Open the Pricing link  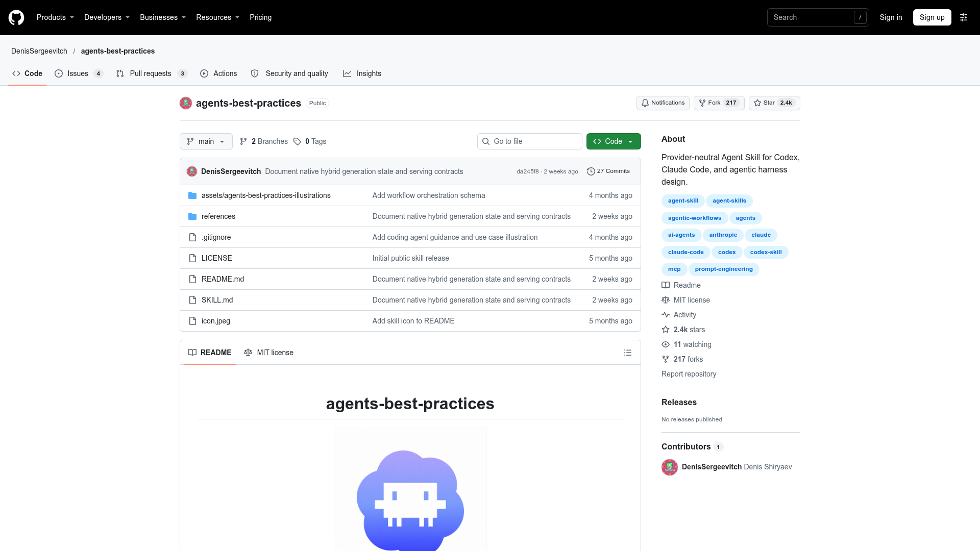(260, 17)
